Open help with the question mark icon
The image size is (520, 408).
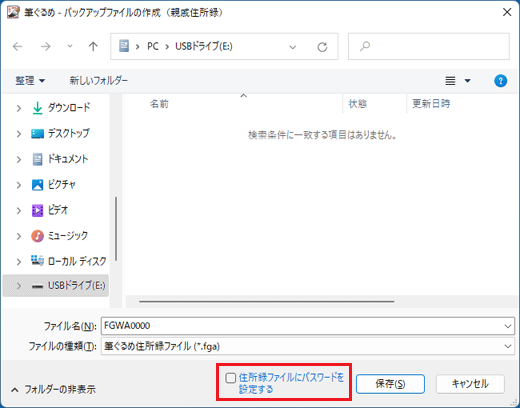(500, 81)
